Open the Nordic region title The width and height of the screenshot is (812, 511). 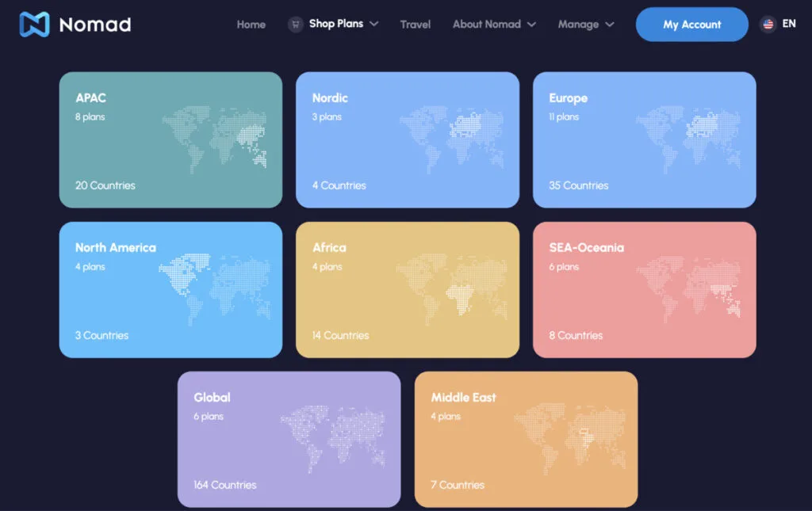(x=330, y=98)
